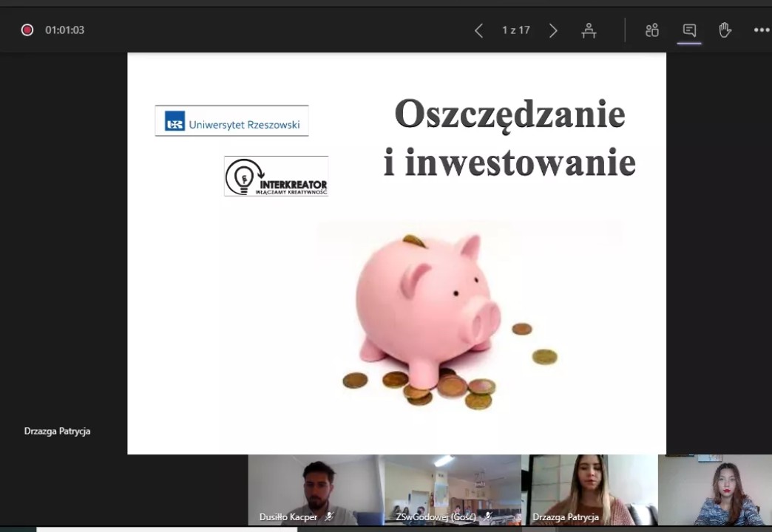Open the participants panel icon
Image resolution: width=772 pixels, height=532 pixels.
(651, 30)
